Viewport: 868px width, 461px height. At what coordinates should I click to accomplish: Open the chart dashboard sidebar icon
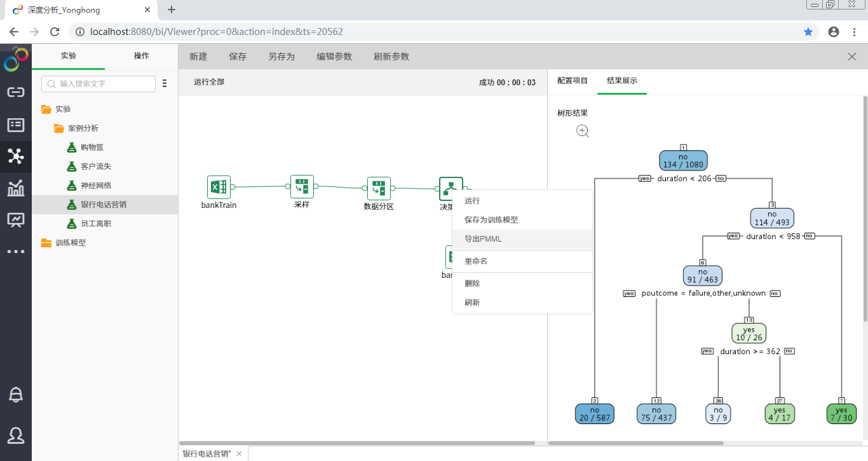[x=16, y=188]
